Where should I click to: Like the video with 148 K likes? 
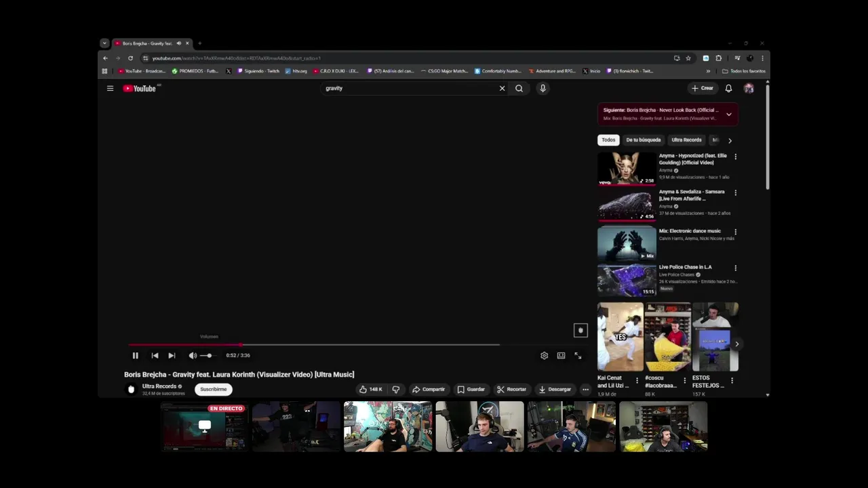pos(371,389)
